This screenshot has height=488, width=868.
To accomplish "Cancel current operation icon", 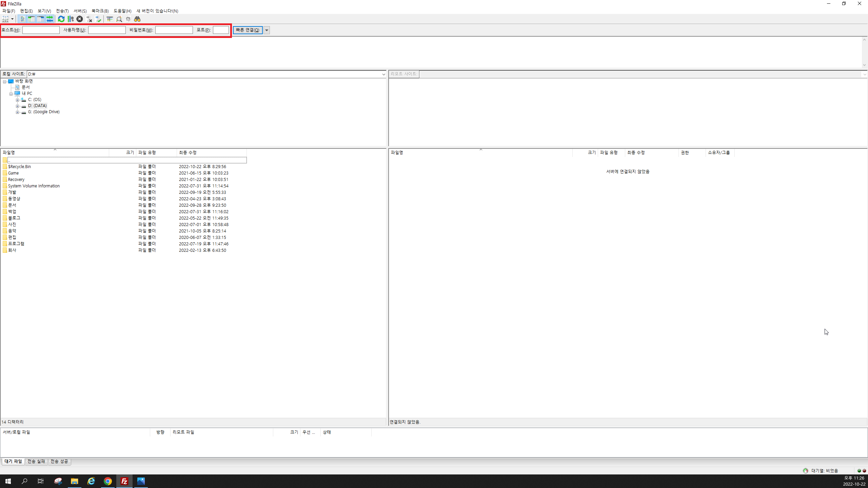I will (80, 19).
